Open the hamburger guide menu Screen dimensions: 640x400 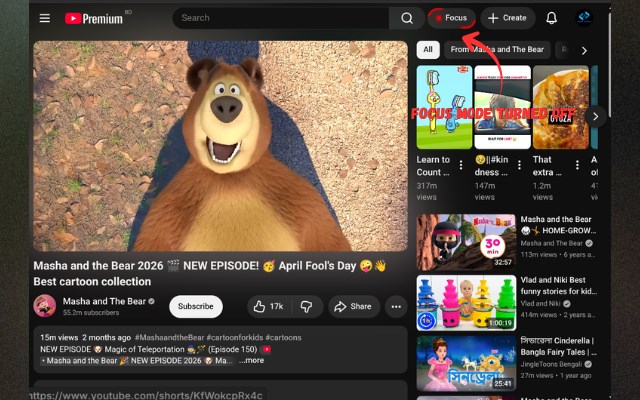tap(45, 18)
